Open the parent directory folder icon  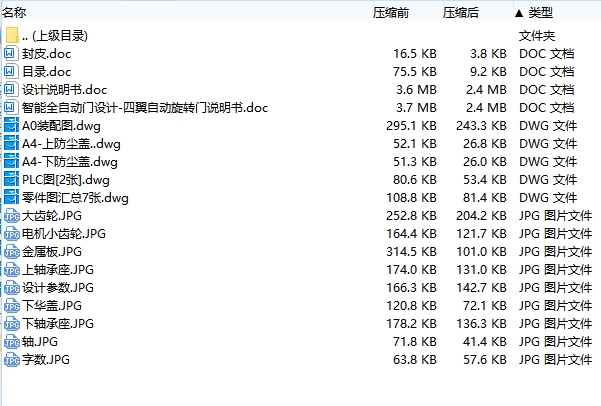(x=12, y=35)
